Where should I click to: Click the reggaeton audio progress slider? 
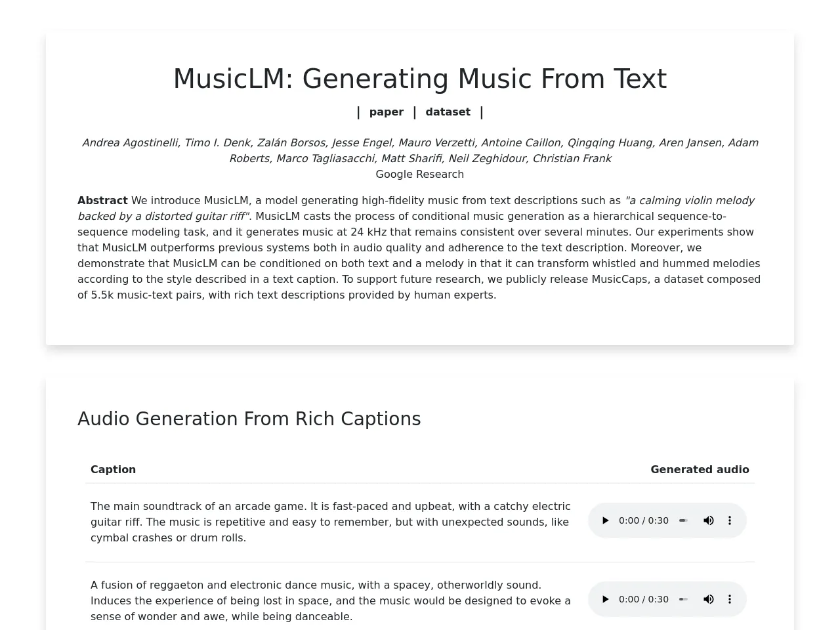coord(683,599)
